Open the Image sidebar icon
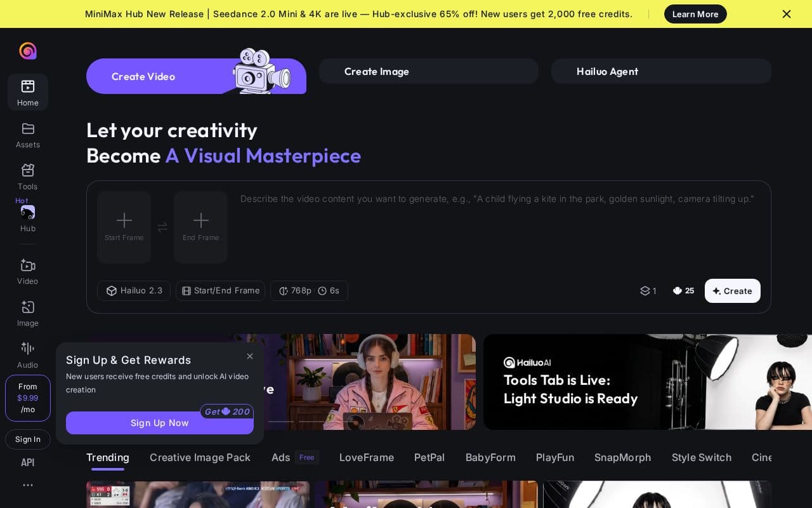 click(27, 307)
